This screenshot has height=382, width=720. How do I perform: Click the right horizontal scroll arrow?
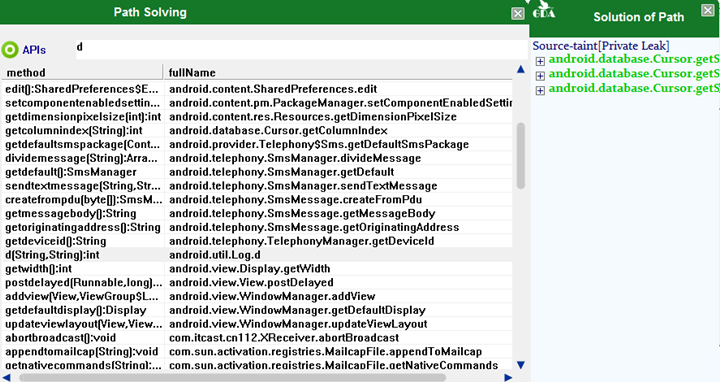[x=508, y=377]
